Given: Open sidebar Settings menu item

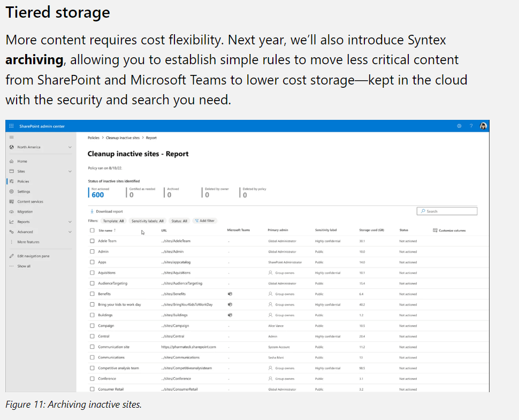Looking at the screenshot, I should point(24,192).
